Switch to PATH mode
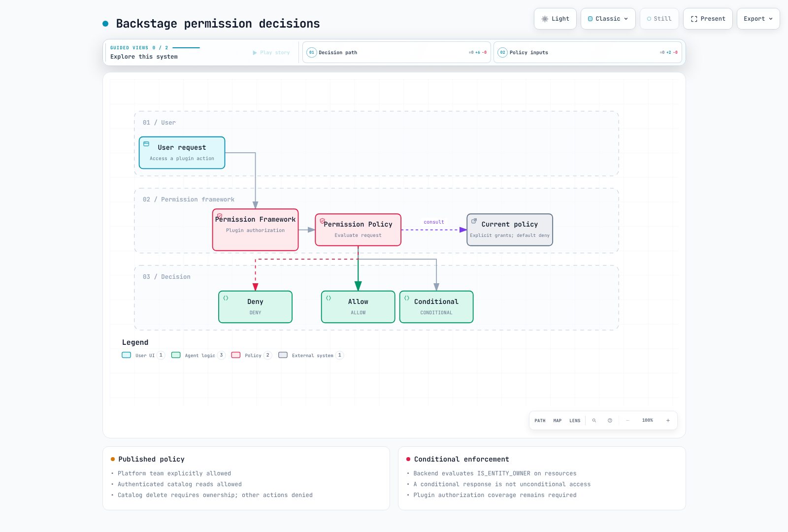Screen dimensions: 788x532 [x=540, y=421]
